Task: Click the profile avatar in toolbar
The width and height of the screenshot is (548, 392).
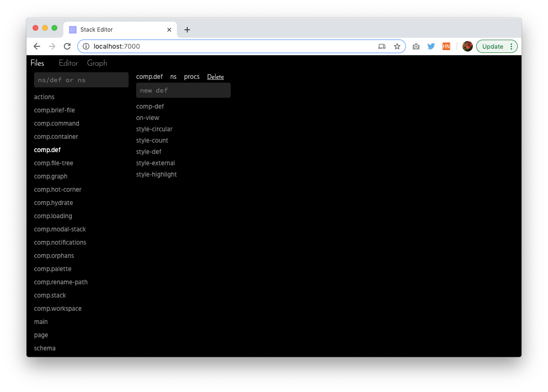Action: (467, 46)
